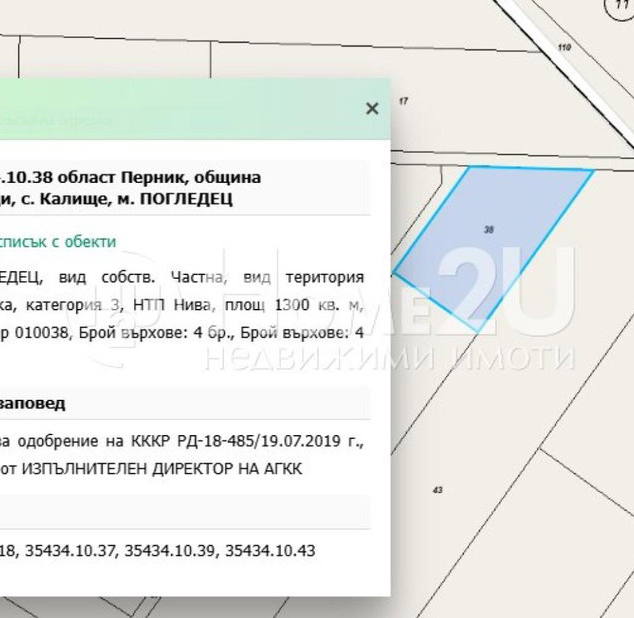Open the 'списък с обекти' link
This screenshot has height=618, width=634.
(x=58, y=241)
